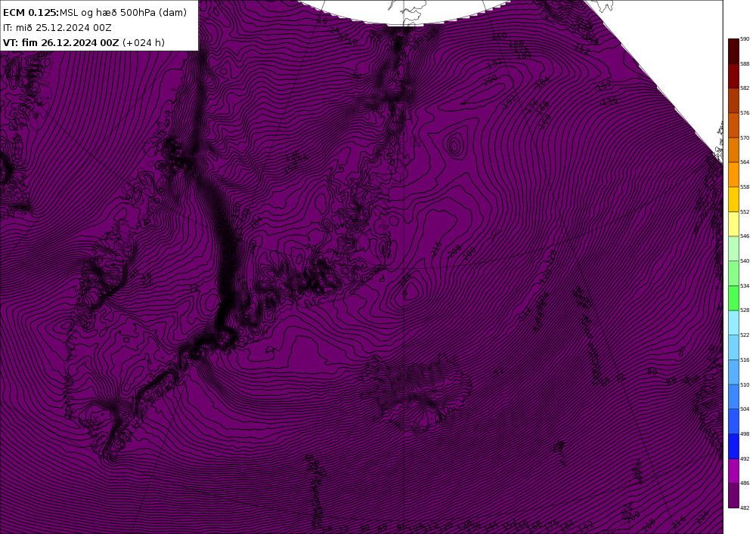The width and height of the screenshot is (756, 534).
Task: Click the colorbar label 590
Action: pyautogui.click(x=745, y=39)
